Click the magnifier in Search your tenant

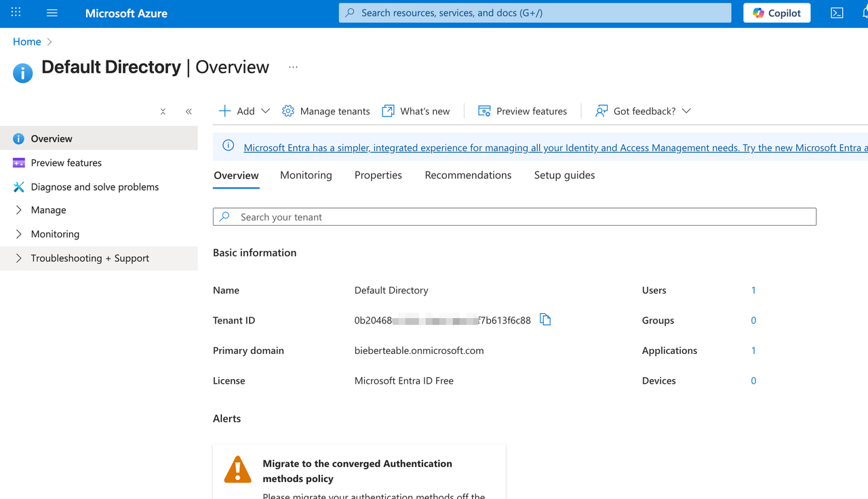224,217
